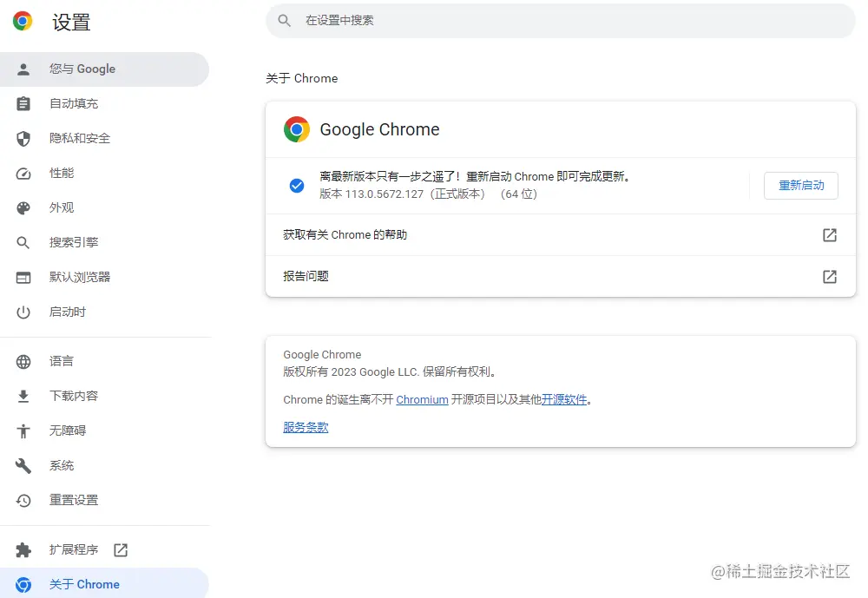This screenshot has width=868, height=598.
Task: Open the 开源软件 link
Action: coord(564,400)
